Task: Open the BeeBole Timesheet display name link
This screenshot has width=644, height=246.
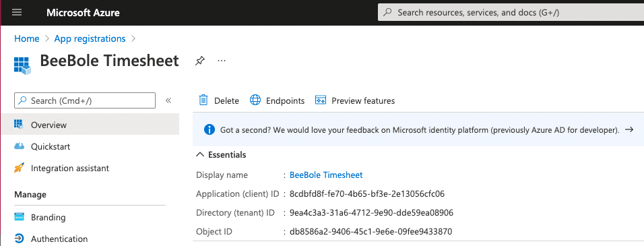Action: [x=326, y=175]
